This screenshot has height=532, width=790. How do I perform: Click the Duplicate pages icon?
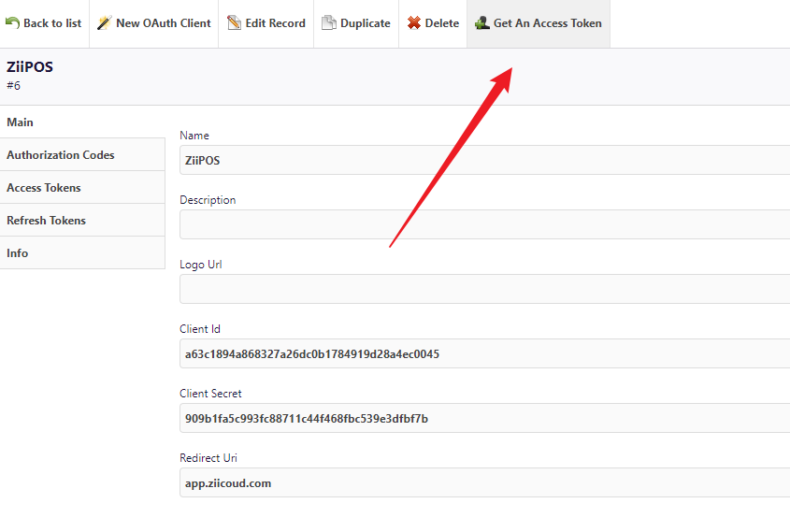coord(329,23)
